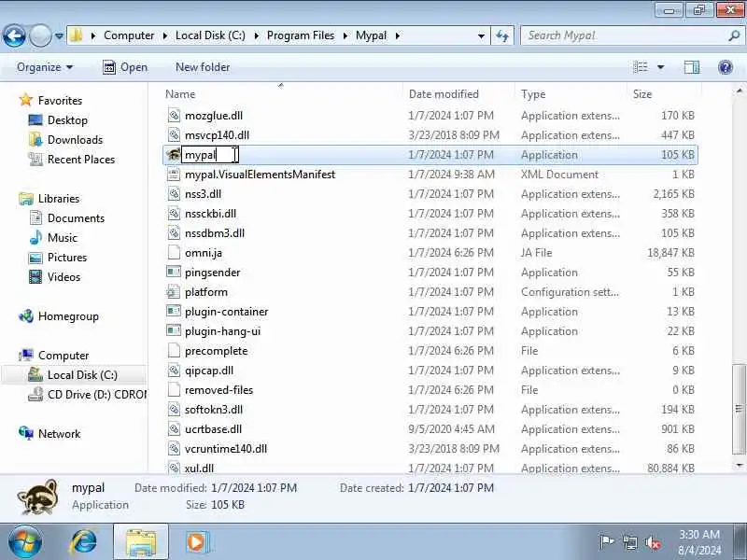Click the mypal rename text box
This screenshot has height=560, width=747.
(x=209, y=155)
